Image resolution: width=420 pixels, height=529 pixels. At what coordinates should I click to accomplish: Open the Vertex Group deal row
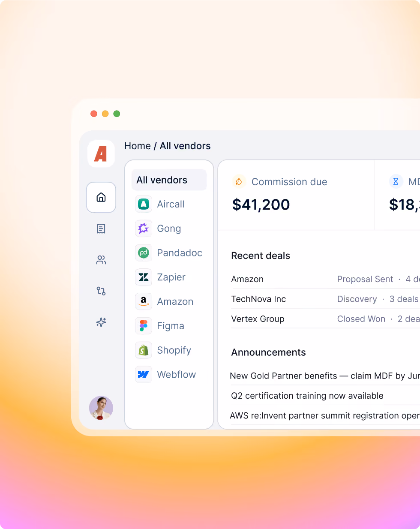point(258,319)
